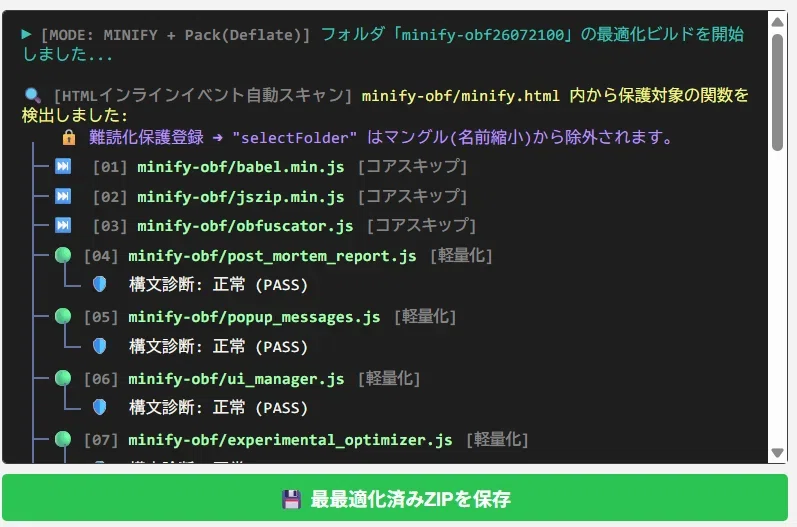Select the minify-obf/obfuscator.js file name
The image size is (797, 527).
click(x=245, y=226)
